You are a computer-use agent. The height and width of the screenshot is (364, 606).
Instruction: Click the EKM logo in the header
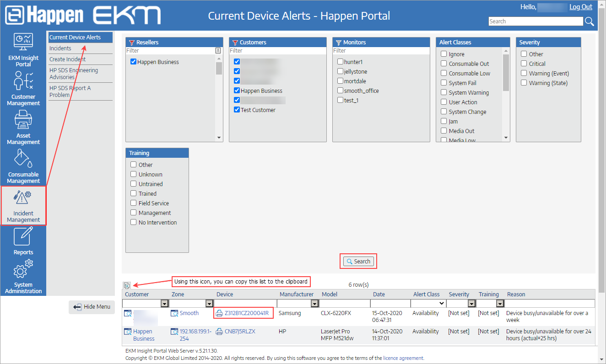click(x=127, y=16)
